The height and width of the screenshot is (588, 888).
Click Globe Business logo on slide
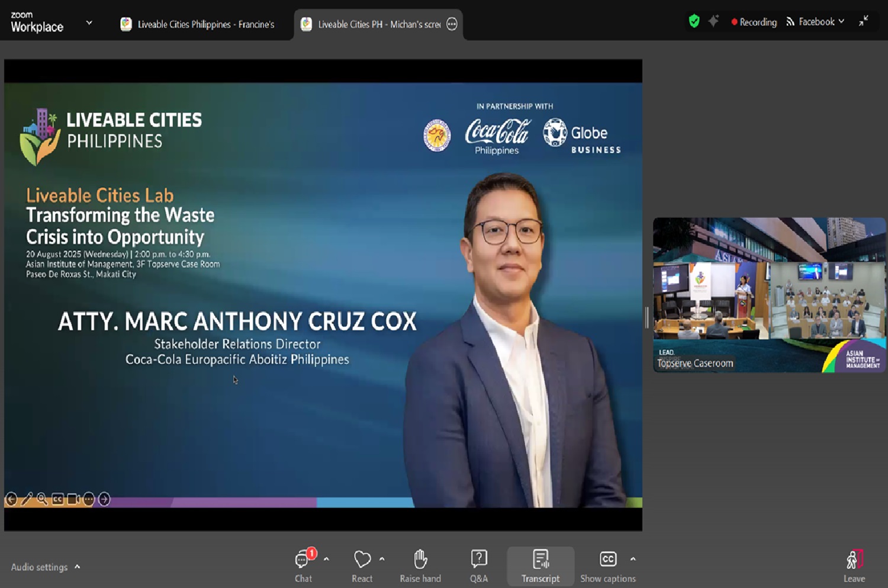point(582,136)
